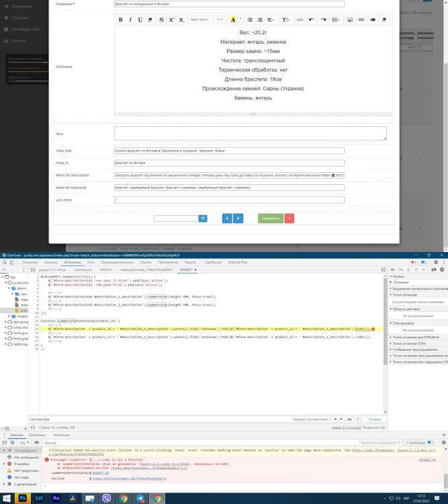The width and height of the screenshot is (448, 504).
Task: Toggle strikethrough text in the editor
Action: (162, 20)
